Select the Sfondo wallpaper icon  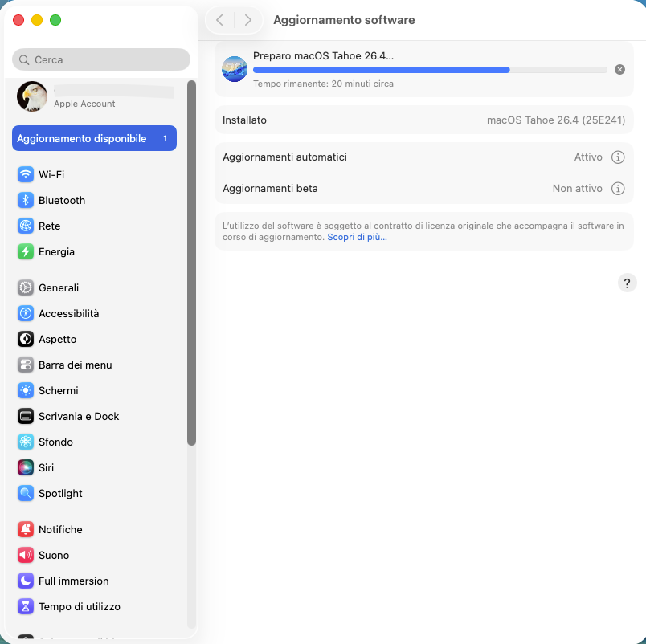[x=26, y=442]
